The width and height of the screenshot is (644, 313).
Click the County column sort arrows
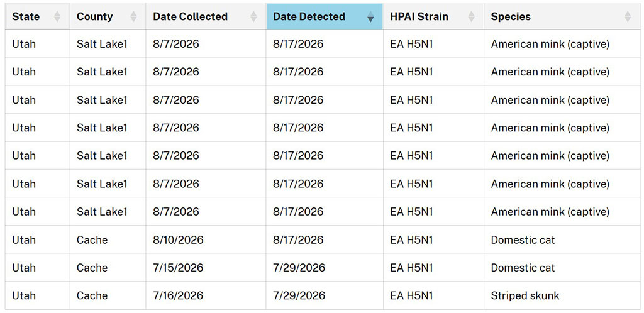(x=133, y=17)
